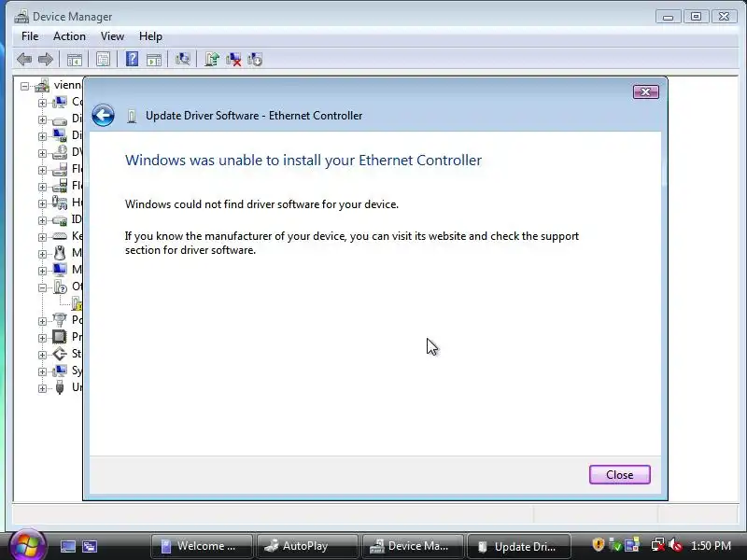Select the Keyboards icon in device tree

[60, 236]
